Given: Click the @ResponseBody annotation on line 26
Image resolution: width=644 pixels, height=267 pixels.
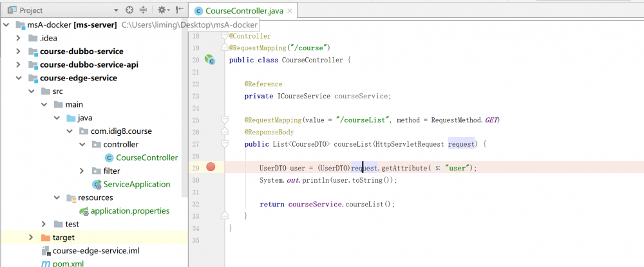Looking at the screenshot, I should 269,132.
